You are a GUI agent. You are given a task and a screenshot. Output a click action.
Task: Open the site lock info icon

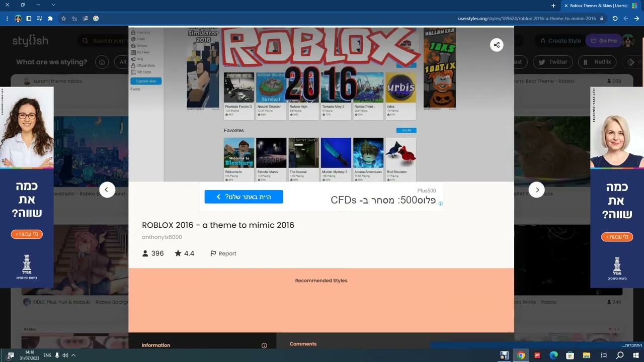click(601, 19)
